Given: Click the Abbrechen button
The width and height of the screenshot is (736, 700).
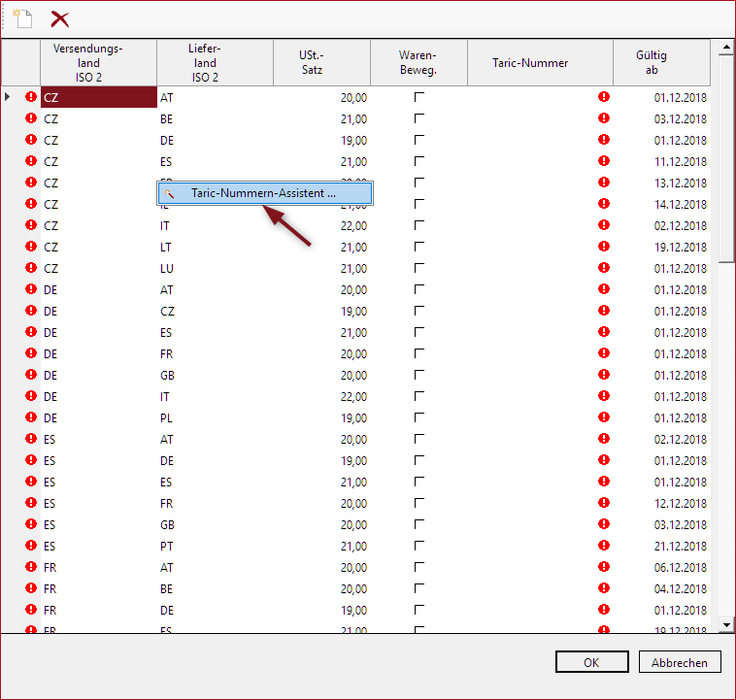Looking at the screenshot, I should pos(680,663).
